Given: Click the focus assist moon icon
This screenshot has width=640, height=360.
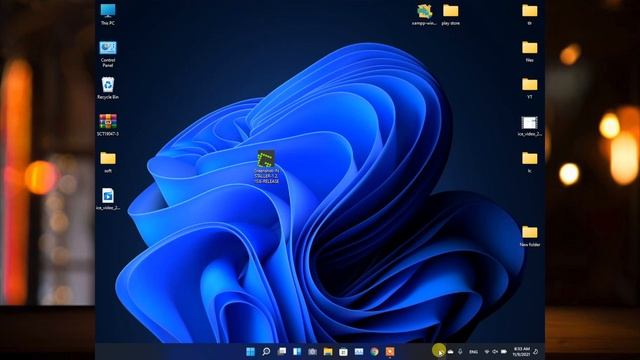Looking at the screenshot, I should (536, 351).
